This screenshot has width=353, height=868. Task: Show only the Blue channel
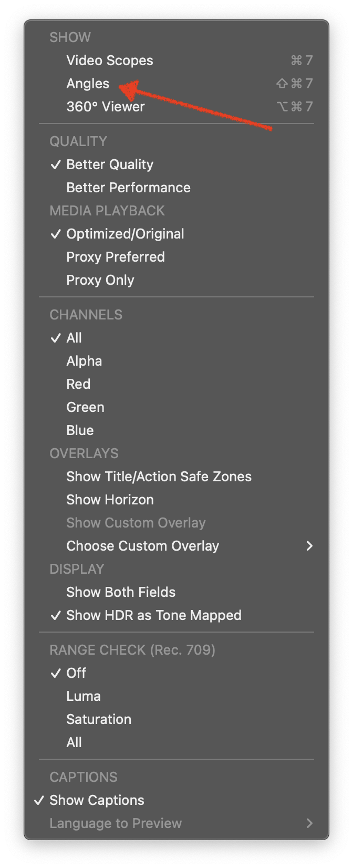coord(176,430)
